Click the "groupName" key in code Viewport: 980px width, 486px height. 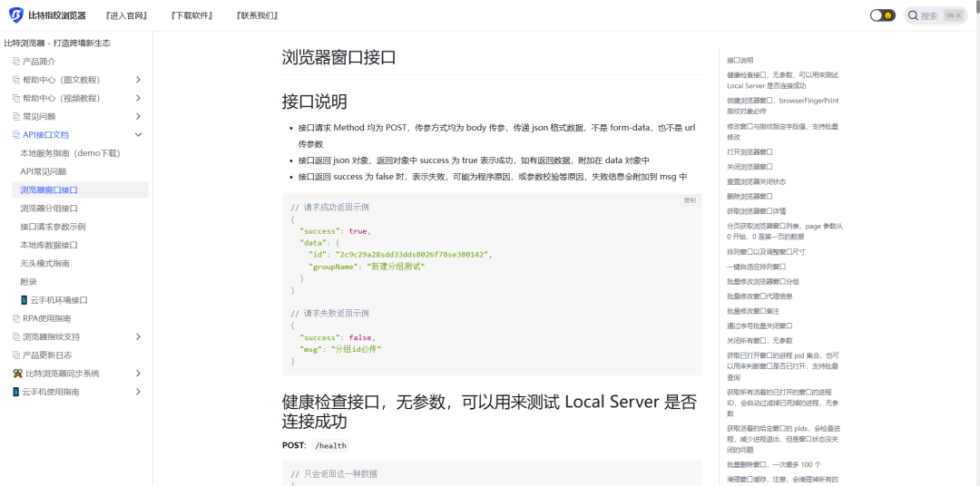335,267
